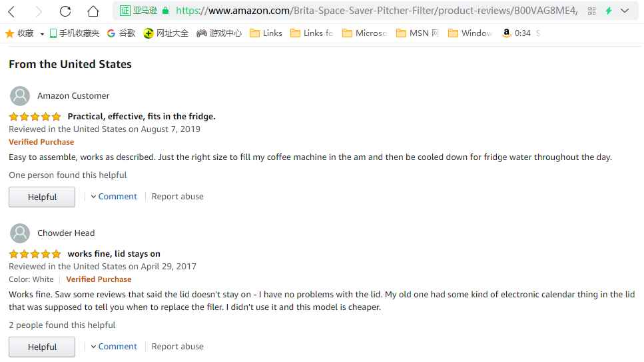Open the 网址大全 bookmark item
This screenshot has height=362, width=644.
tap(166, 33)
